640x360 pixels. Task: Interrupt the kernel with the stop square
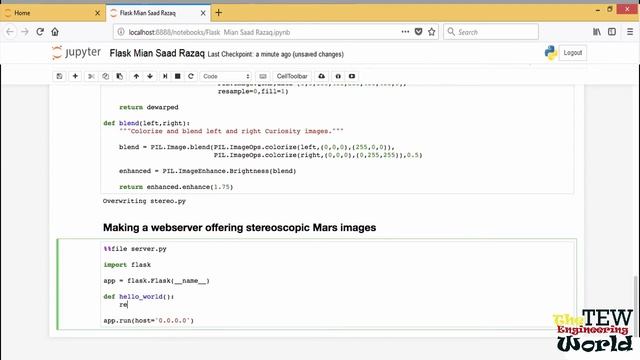pyautogui.click(x=178, y=76)
